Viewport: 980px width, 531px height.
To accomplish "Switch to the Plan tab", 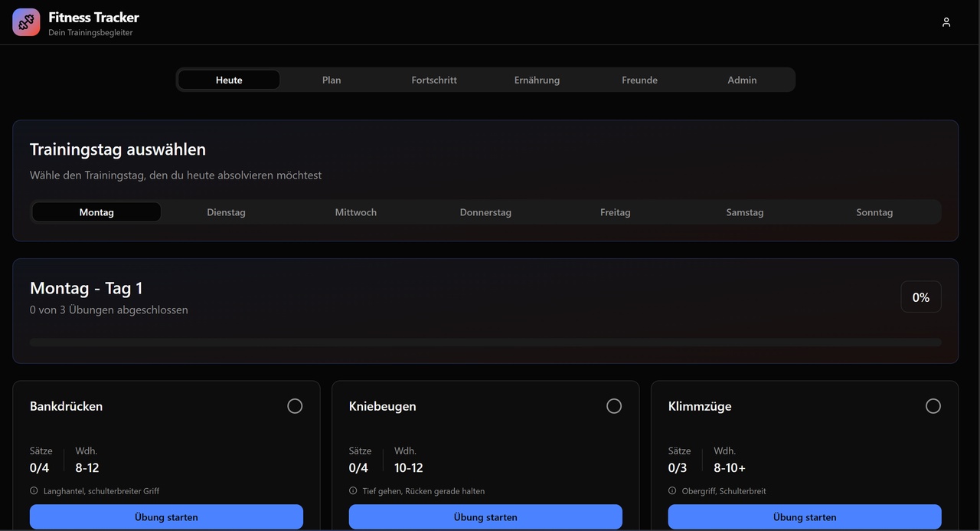I will pyautogui.click(x=332, y=80).
